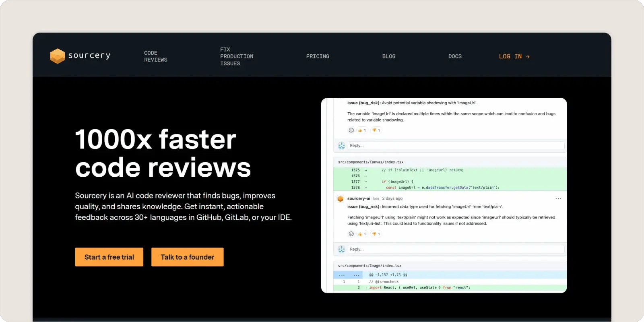Image resolution: width=644 pixels, height=322 pixels.
Task: Click thumbs down under variable shadowing comment
Action: pyautogui.click(x=376, y=130)
